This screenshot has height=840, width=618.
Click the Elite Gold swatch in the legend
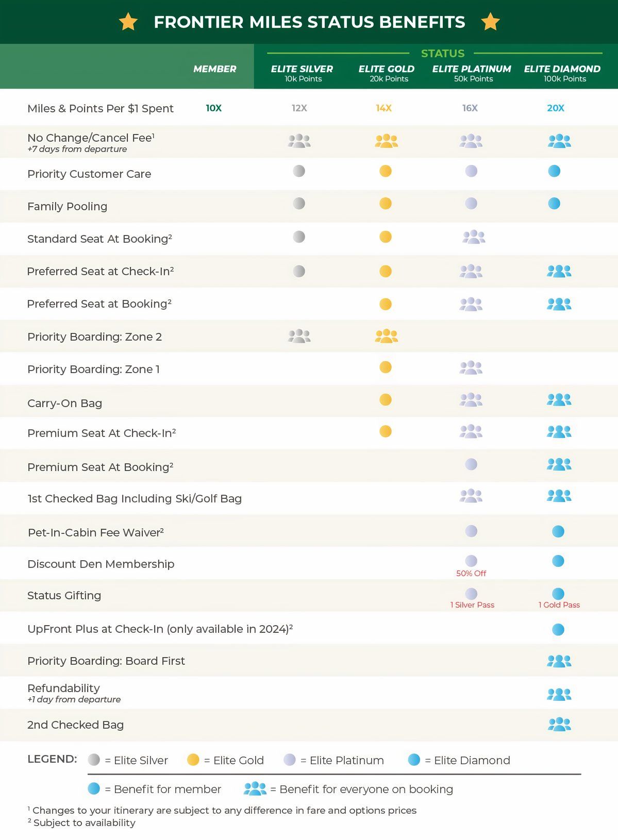193,760
